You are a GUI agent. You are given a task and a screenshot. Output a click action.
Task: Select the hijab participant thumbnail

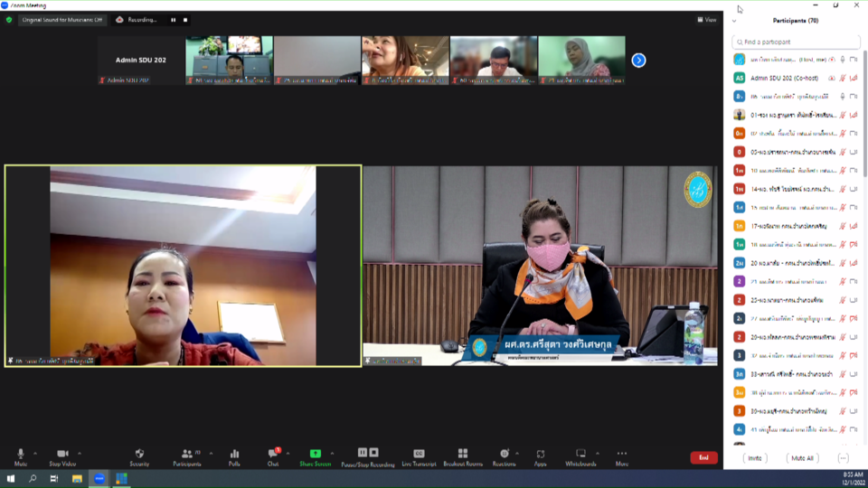tap(581, 61)
